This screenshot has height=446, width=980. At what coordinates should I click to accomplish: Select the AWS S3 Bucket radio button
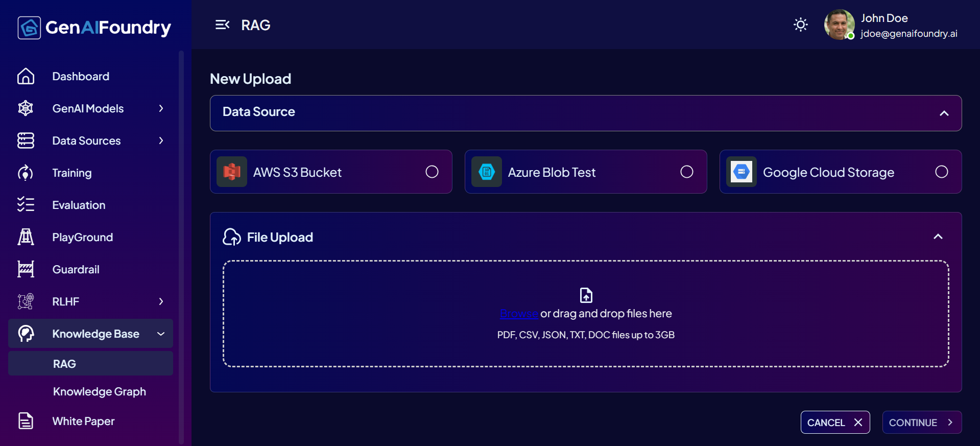pyautogui.click(x=432, y=172)
